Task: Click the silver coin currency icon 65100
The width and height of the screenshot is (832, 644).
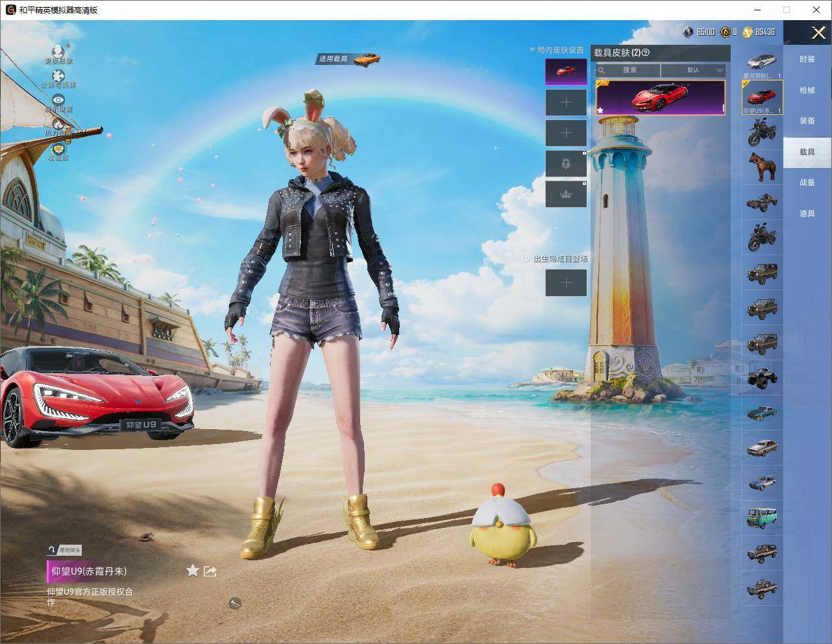Action: [688, 32]
